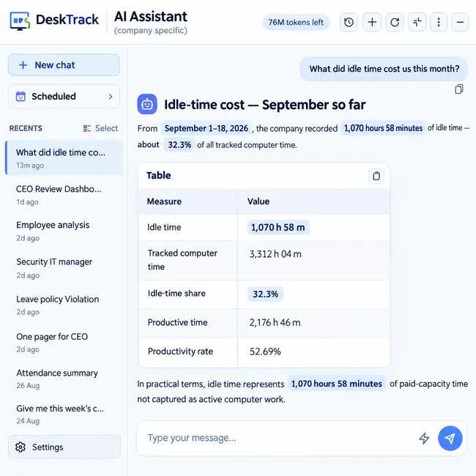
Task: Click the Settings gear icon
Action: coord(21,447)
